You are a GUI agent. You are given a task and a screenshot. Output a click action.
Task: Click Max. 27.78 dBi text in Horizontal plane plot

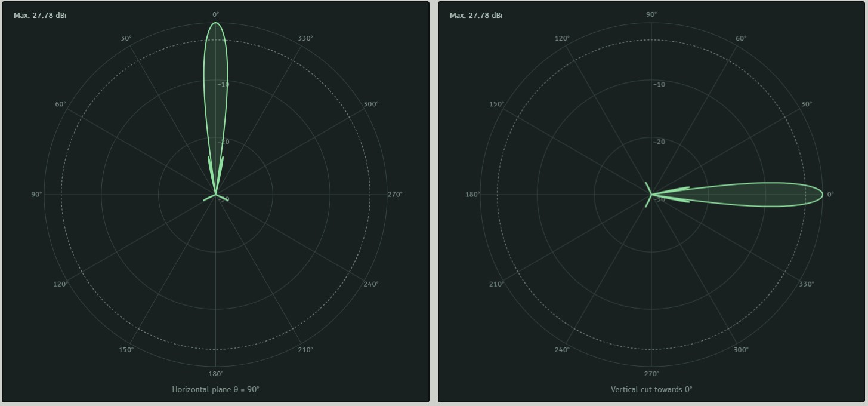(x=40, y=15)
